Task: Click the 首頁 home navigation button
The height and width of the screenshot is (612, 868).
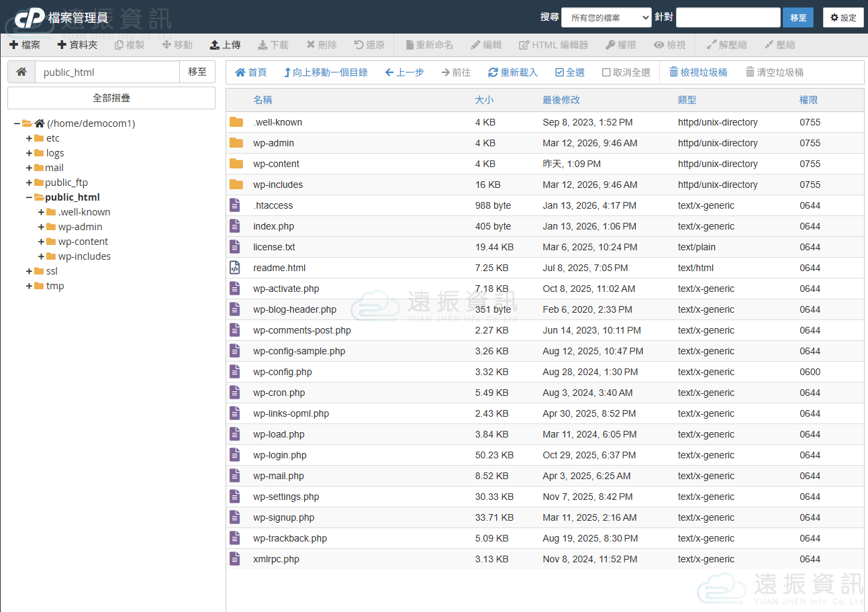Action: (x=250, y=72)
